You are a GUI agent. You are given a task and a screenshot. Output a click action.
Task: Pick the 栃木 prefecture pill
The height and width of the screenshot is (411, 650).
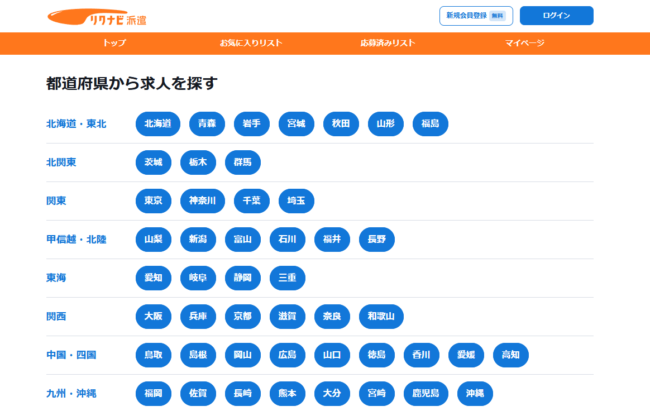pyautogui.click(x=198, y=162)
